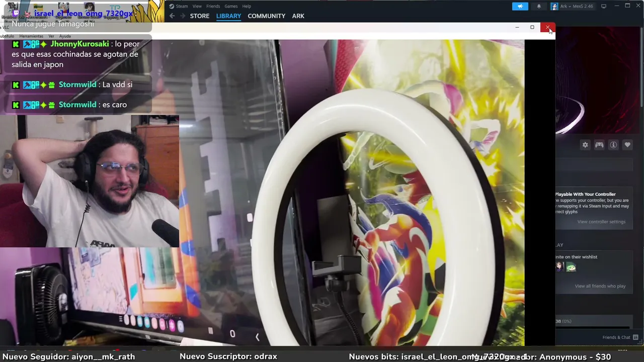
Task: Click the wishlist friends text
Action: (x=577, y=257)
